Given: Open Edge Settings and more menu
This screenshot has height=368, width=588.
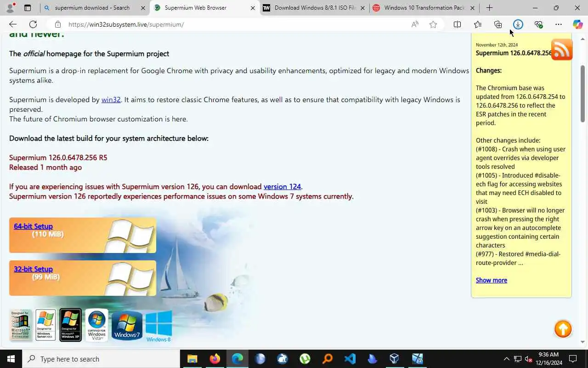Looking at the screenshot, I should [x=559, y=24].
